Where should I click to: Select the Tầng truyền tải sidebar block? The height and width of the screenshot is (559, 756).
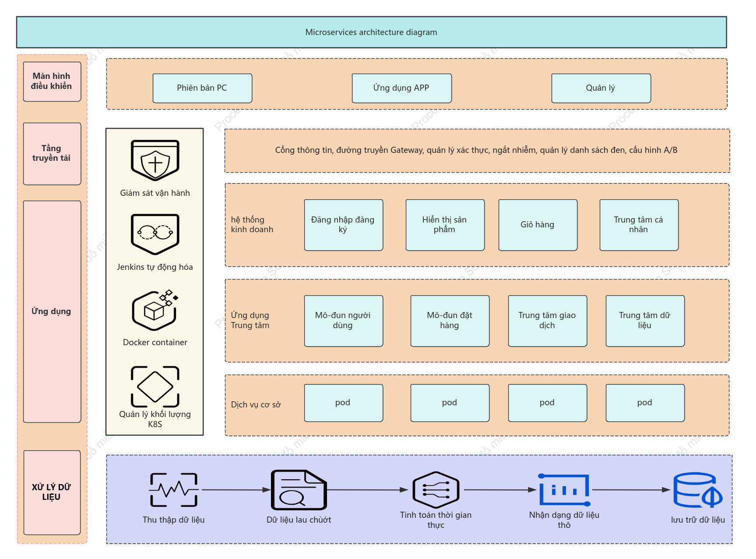tap(52, 154)
